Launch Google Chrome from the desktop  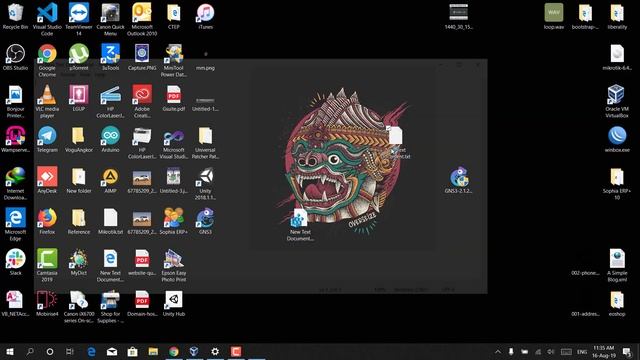click(x=47, y=60)
